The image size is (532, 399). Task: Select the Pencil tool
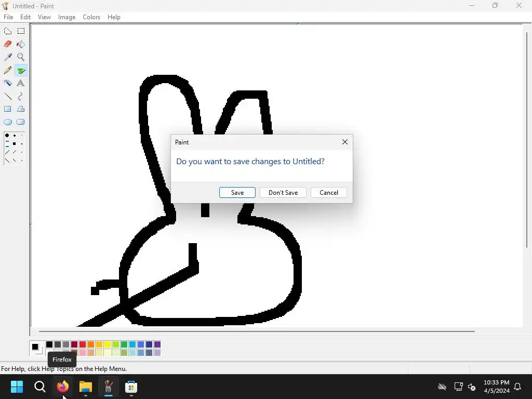click(x=8, y=70)
